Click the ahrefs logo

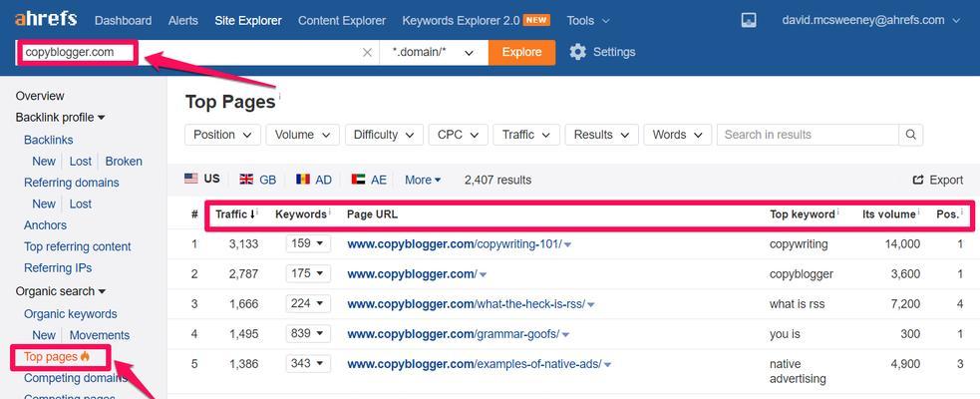click(46, 19)
